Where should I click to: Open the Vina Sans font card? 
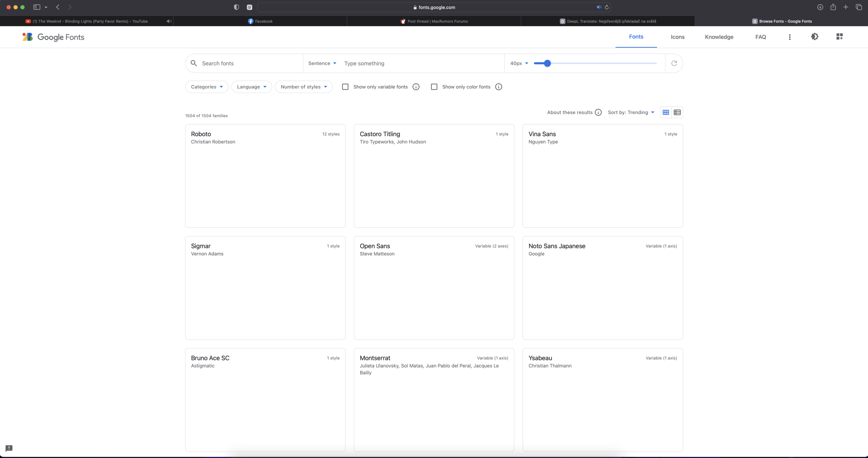click(603, 176)
